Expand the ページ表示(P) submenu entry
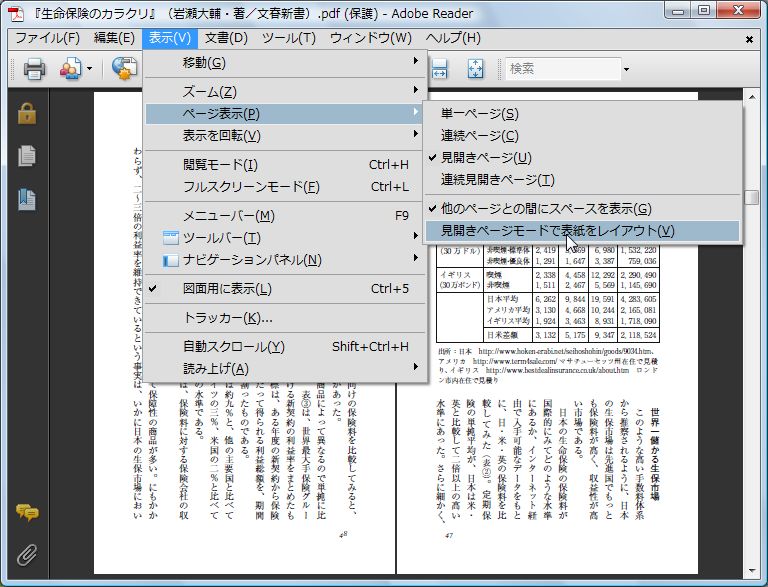 285,114
